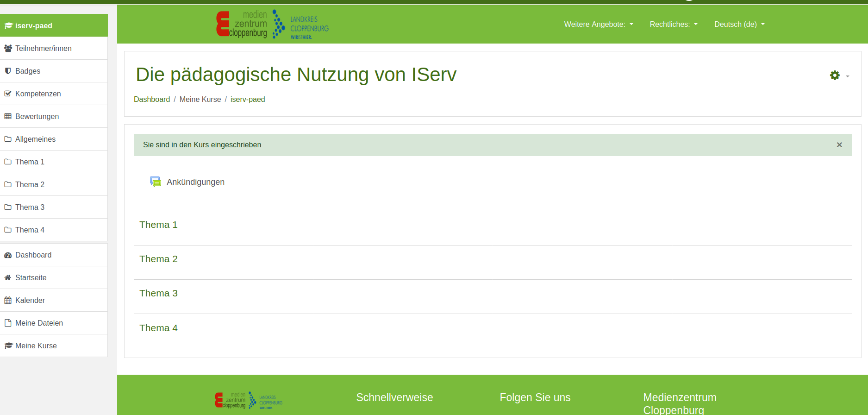The height and width of the screenshot is (415, 868).
Task: Open Bewertungen from the sidebar
Action: (37, 116)
